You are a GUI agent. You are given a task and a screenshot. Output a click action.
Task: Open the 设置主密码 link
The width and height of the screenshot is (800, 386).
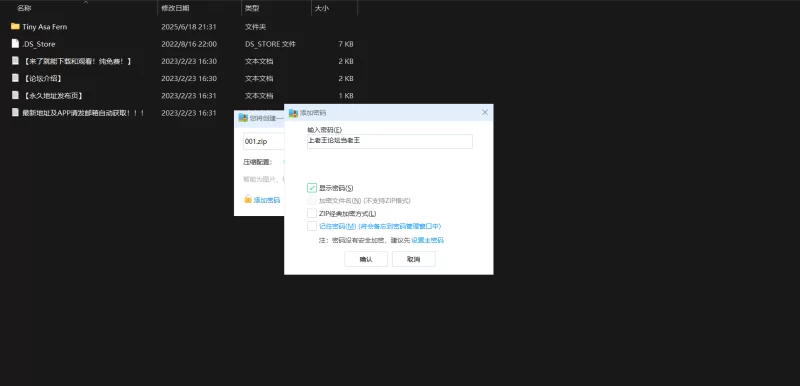[428, 240]
